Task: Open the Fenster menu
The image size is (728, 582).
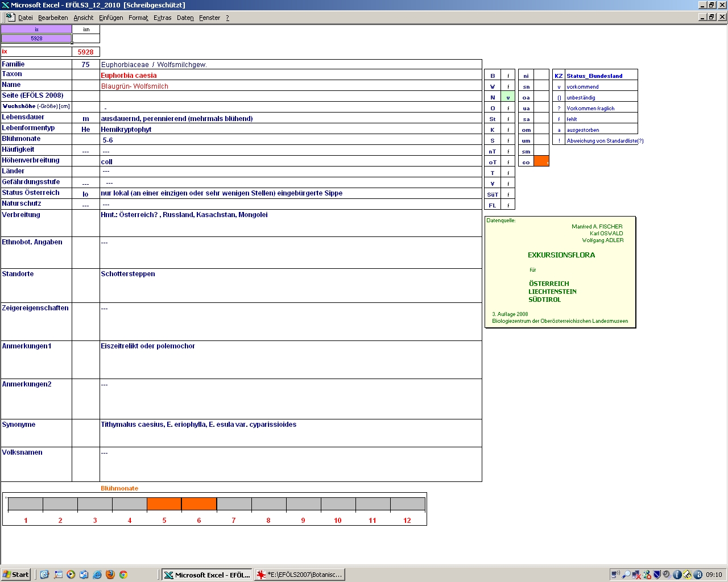Action: click(x=209, y=18)
